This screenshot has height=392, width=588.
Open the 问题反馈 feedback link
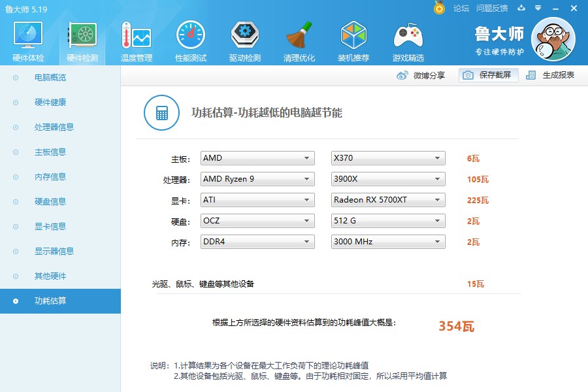click(492, 8)
